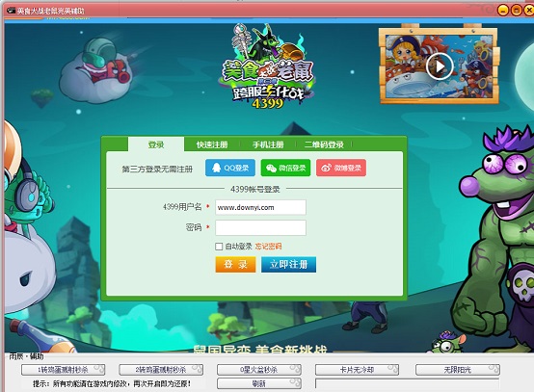This screenshot has width=534, height=392.
Task: Click the 卡片无冷却 button
Action: click(x=357, y=370)
